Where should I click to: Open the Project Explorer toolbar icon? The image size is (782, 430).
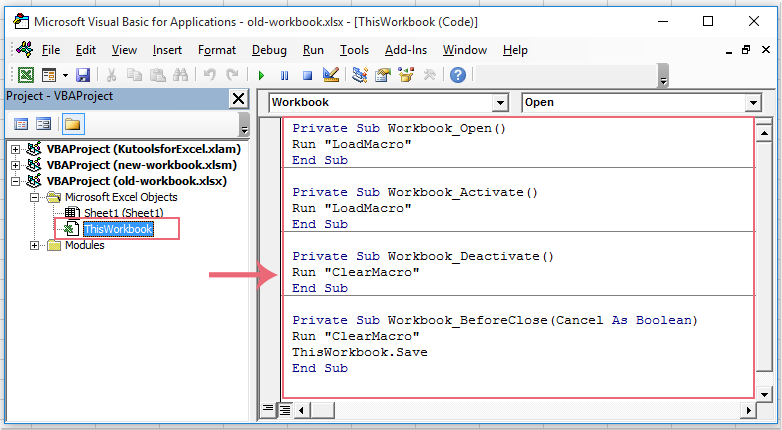(x=360, y=75)
